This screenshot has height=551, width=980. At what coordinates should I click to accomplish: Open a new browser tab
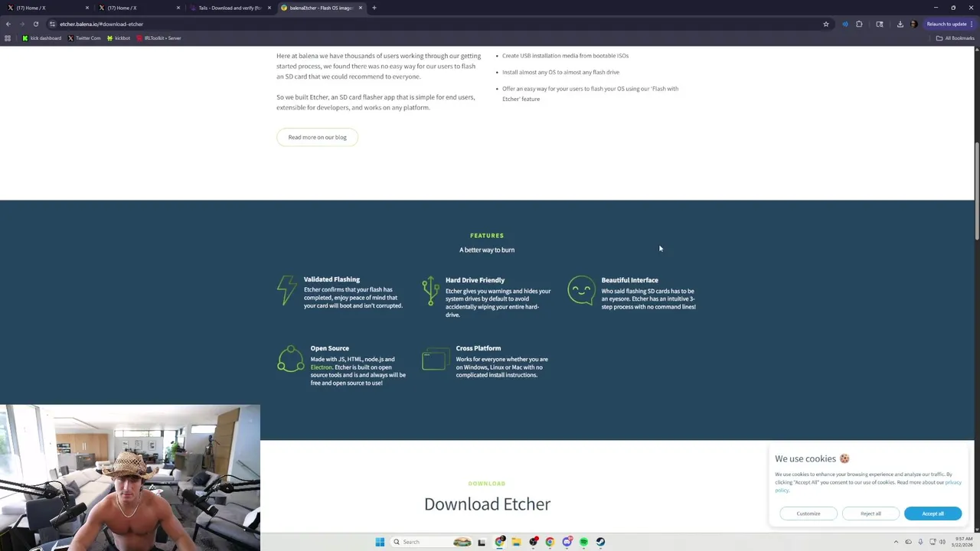click(x=374, y=8)
